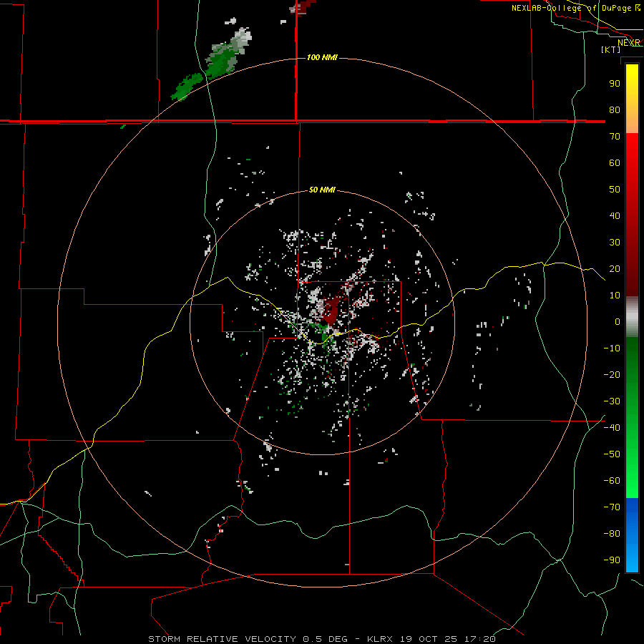
Task: Click the Storm Relative Velocity caption text
Action: 222,639
